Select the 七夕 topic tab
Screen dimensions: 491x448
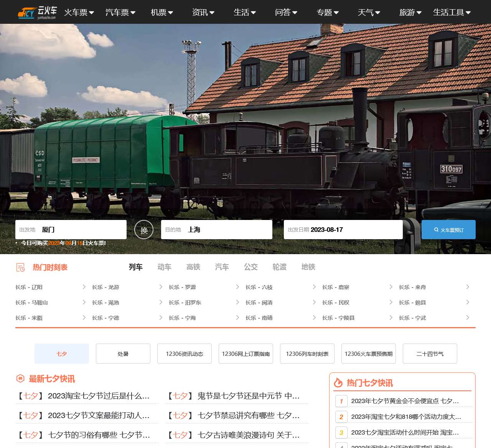(62, 354)
